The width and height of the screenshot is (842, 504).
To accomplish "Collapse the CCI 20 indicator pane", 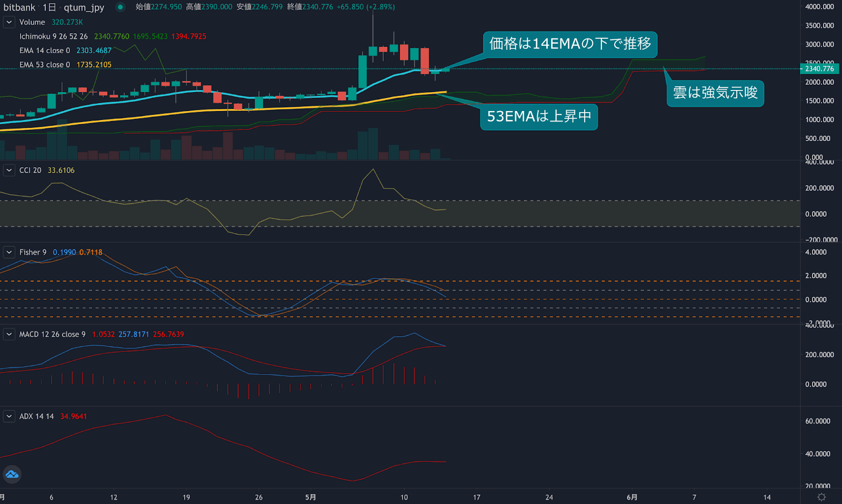I will pos(8,170).
